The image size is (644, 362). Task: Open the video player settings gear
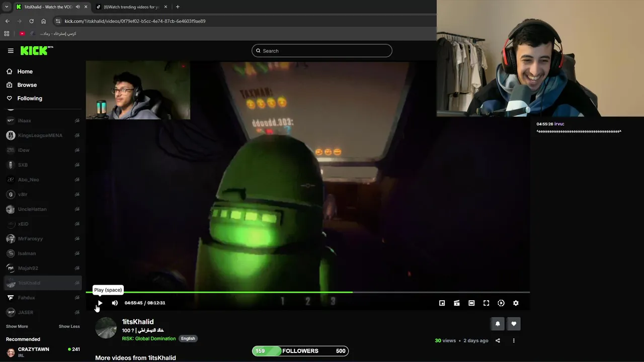coord(516,303)
